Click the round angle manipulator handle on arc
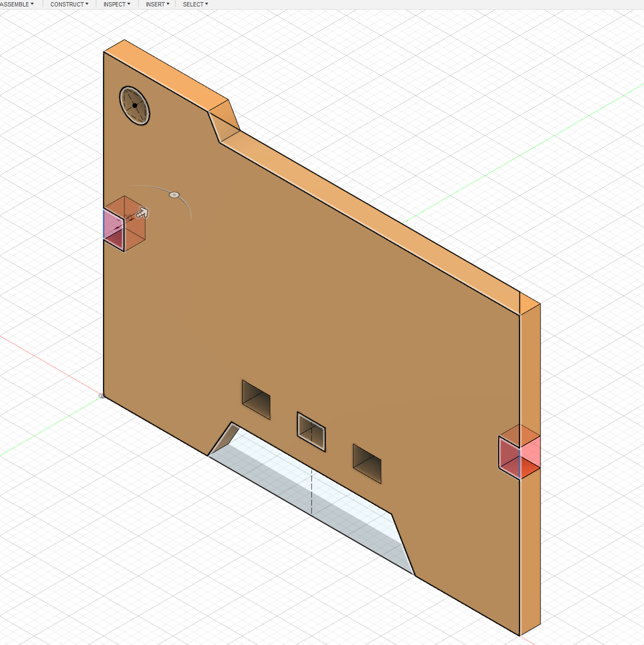This screenshot has height=645, width=644. 174,195
